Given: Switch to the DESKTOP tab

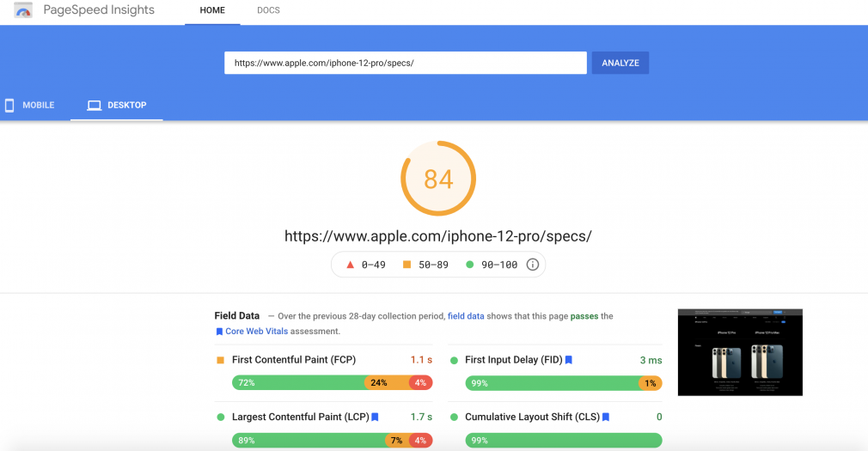Looking at the screenshot, I should (x=117, y=105).
